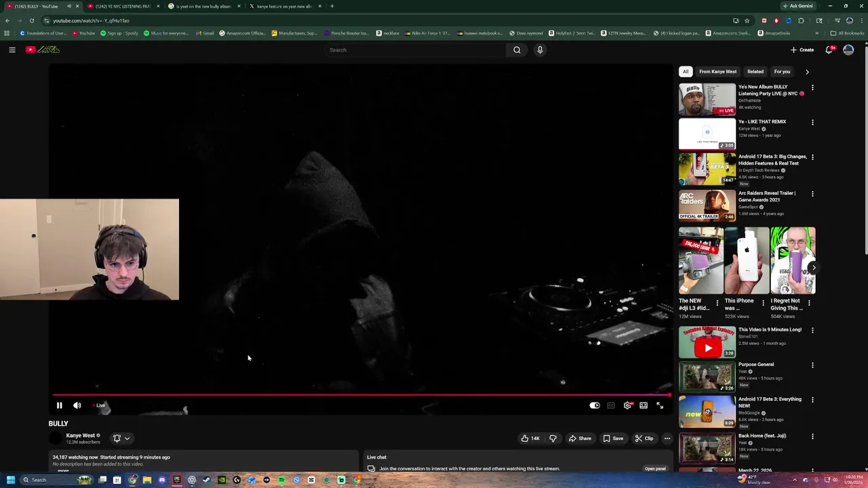
Task: Mute the video volume
Action: pos(77,405)
